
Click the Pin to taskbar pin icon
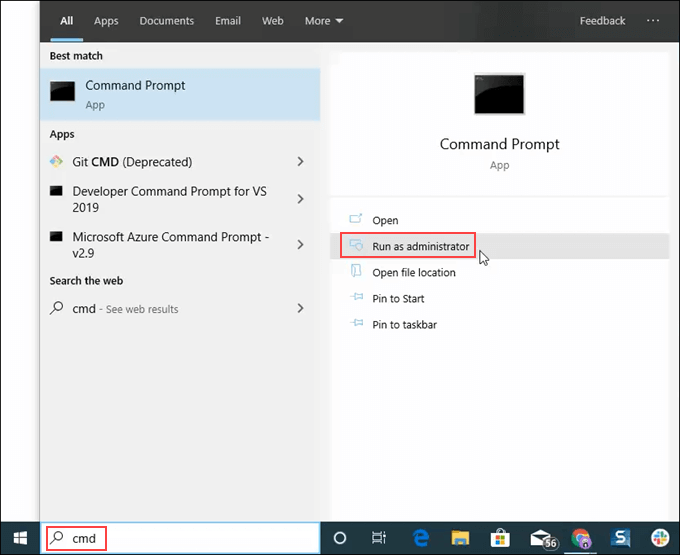[x=356, y=323]
